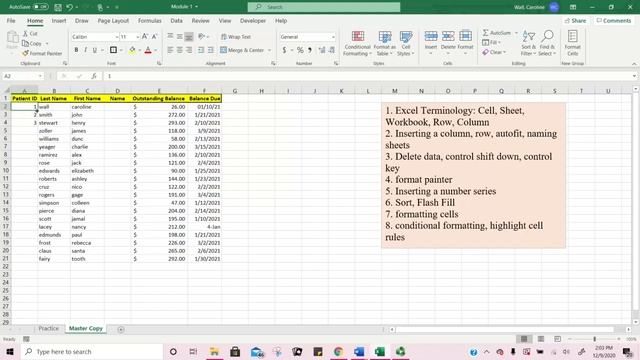
Task: Click the Merge & Center button
Action: [x=242, y=50]
